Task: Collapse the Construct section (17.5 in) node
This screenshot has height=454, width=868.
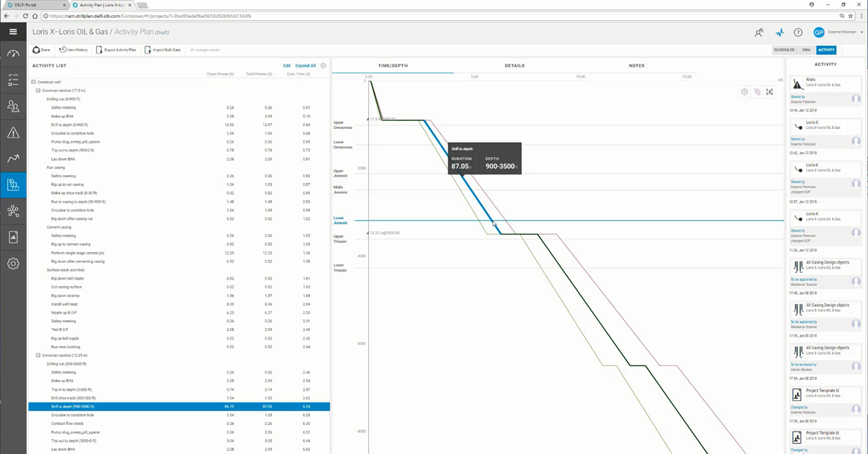Action: point(38,90)
